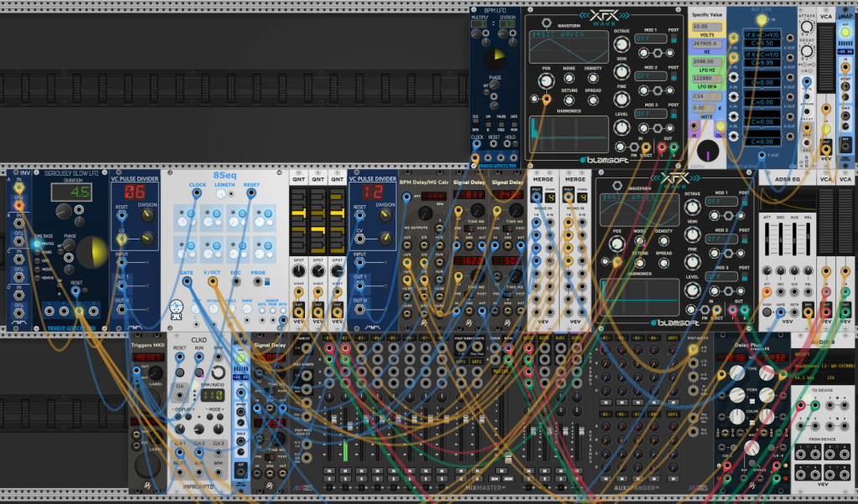Select HOURS time base on Seriously Slow LFO
858x504 pixels.
pyautogui.click(x=37, y=252)
